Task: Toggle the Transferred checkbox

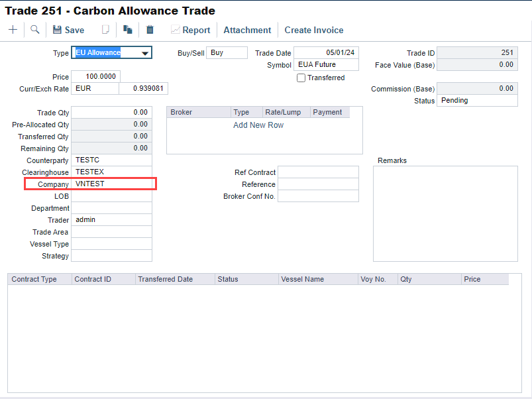Action: (x=301, y=78)
